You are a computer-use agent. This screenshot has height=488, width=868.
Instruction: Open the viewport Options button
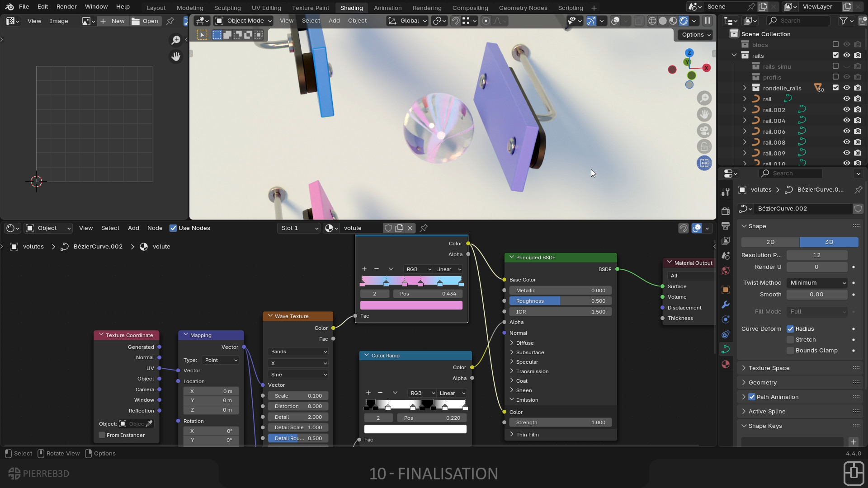696,35
